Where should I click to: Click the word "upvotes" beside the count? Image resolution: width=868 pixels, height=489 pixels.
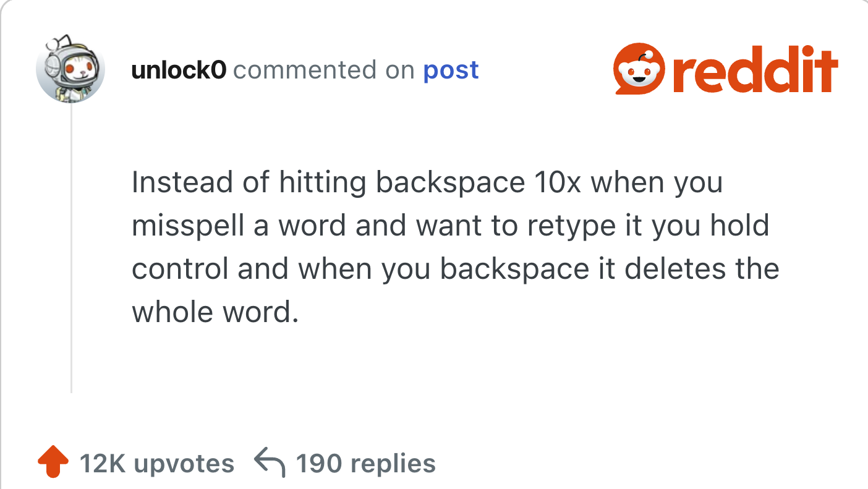tap(184, 463)
